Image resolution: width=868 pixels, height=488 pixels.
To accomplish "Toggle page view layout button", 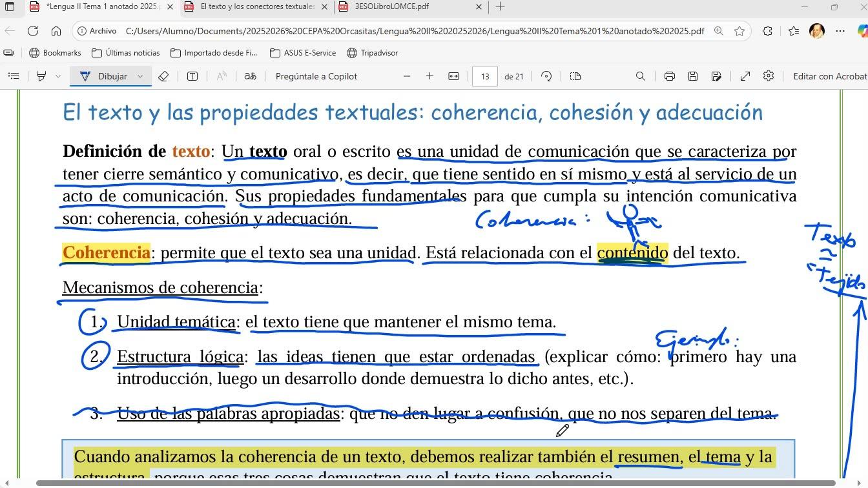I will pos(575,76).
